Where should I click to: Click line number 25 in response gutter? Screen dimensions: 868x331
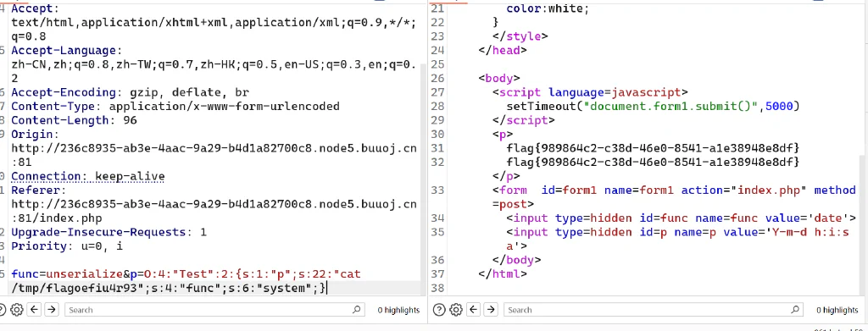click(x=437, y=64)
